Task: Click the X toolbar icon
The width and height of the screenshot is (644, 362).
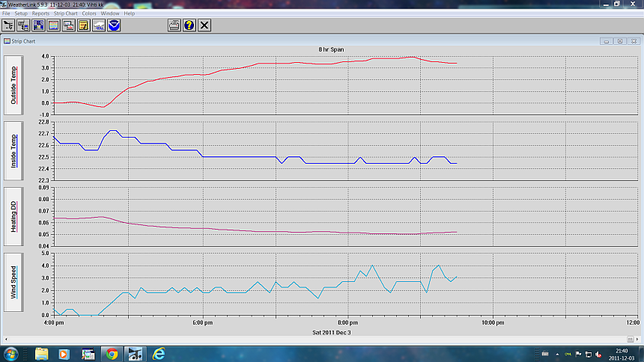Action: click(204, 25)
